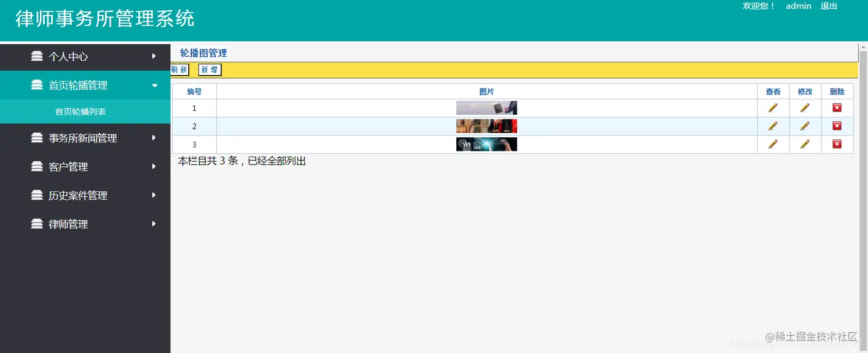The image size is (868, 353).
Task: Select the 首页轮播列表 submenu item
Action: point(85,111)
